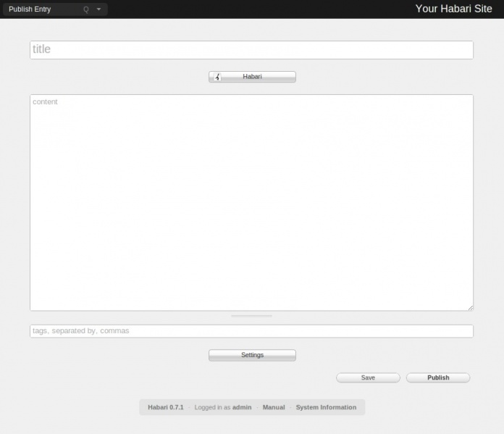Focus the content text area
This screenshot has width=504, height=434.
251,203
